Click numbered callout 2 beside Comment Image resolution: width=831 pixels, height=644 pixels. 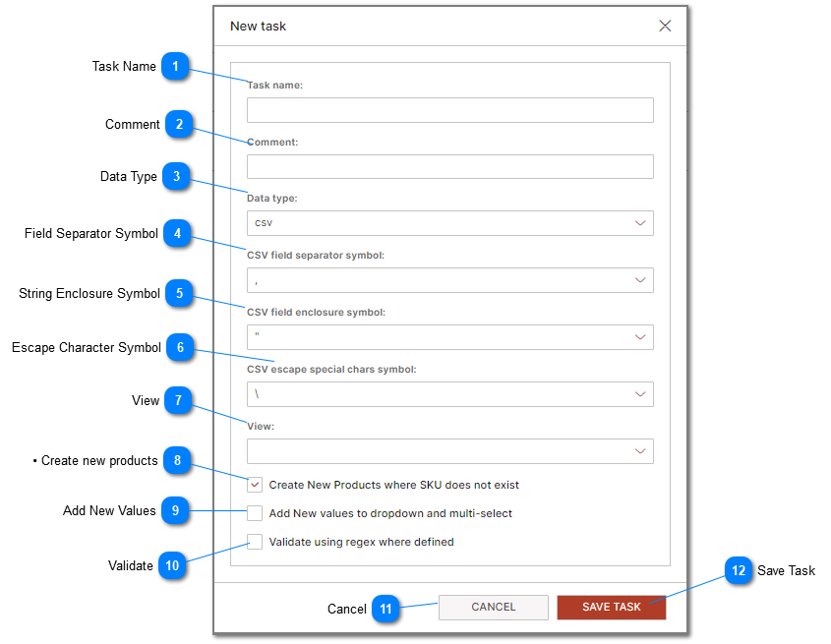(x=179, y=125)
